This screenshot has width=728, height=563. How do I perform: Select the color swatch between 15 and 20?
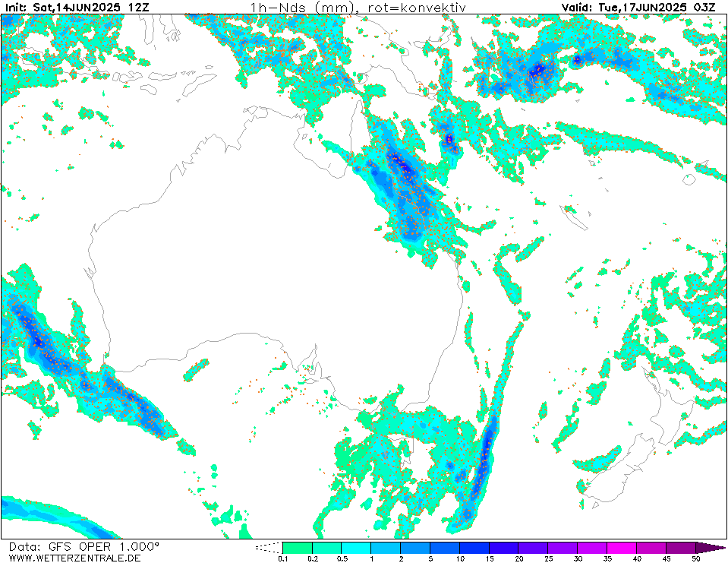pyautogui.click(x=504, y=548)
